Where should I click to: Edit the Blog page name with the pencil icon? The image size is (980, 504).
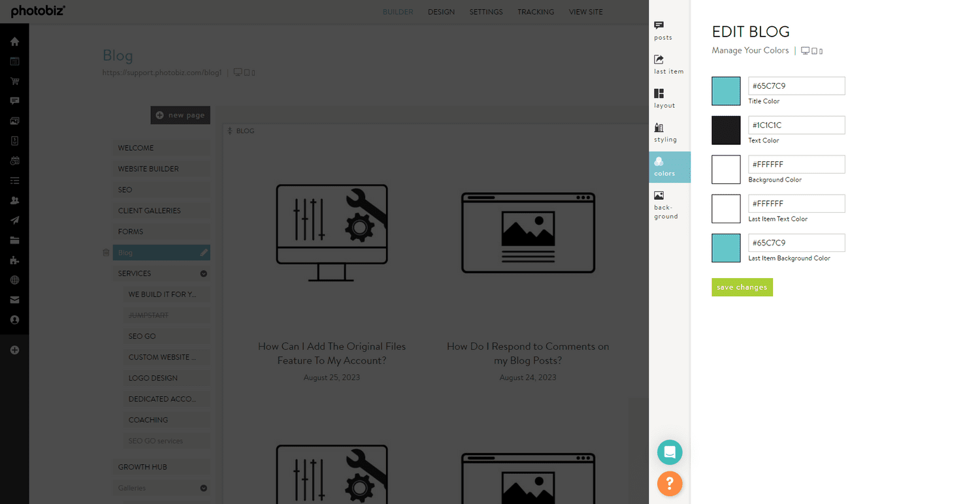tap(204, 253)
